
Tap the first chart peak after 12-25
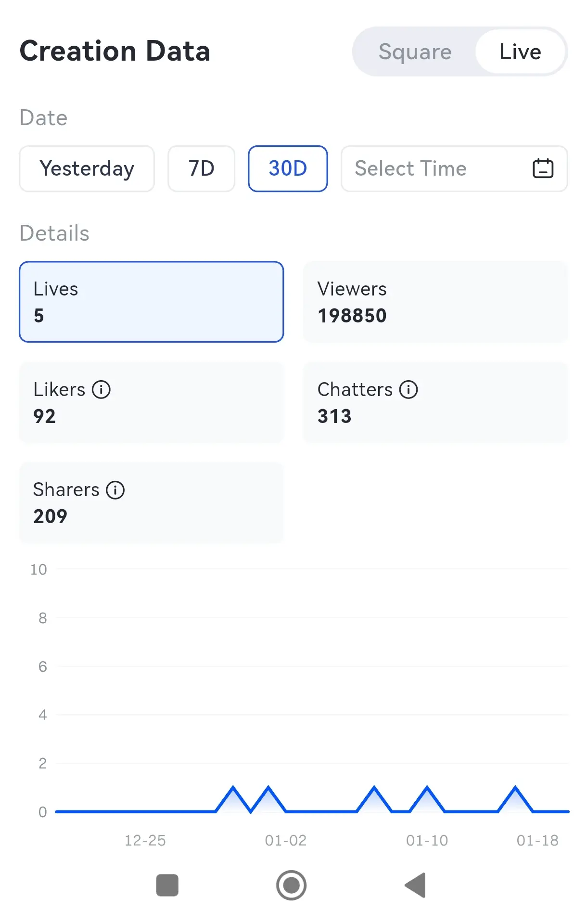[233, 788]
